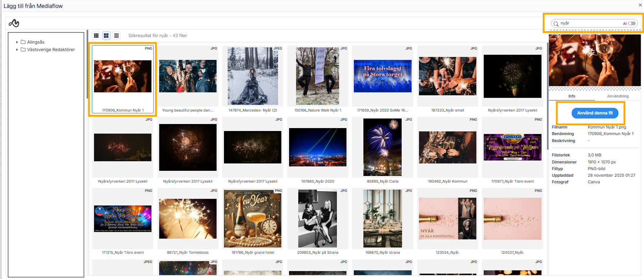Switch to large grid view

click(106, 36)
